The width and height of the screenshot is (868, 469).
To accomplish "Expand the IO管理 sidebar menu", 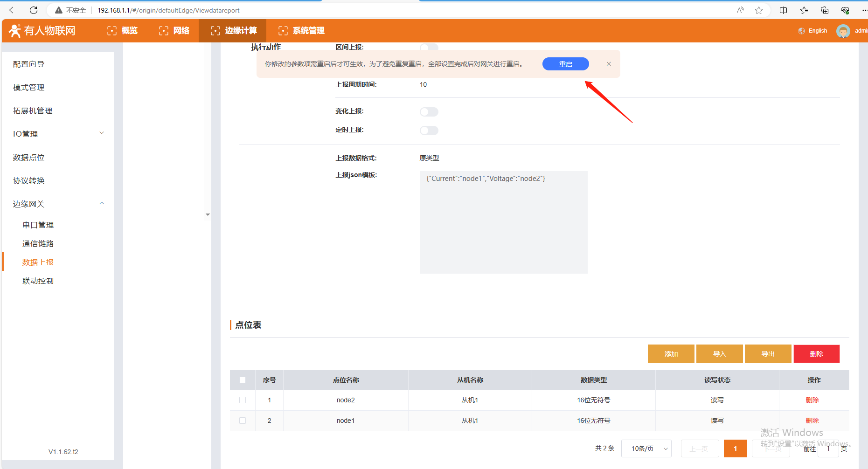I will (102, 134).
